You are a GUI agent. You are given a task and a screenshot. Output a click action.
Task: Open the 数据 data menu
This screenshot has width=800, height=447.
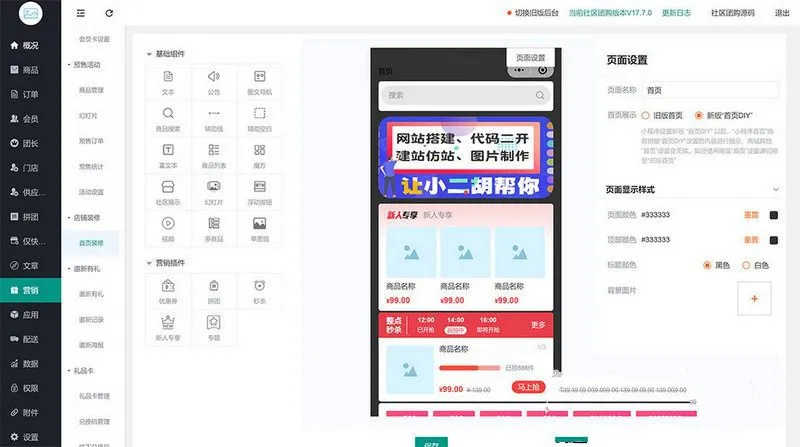click(31, 364)
